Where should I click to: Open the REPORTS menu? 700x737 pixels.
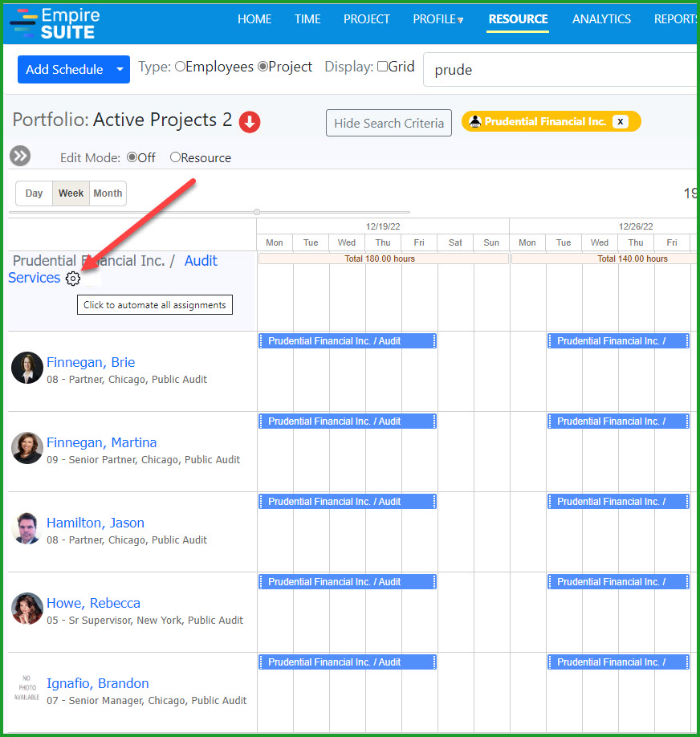click(x=675, y=19)
